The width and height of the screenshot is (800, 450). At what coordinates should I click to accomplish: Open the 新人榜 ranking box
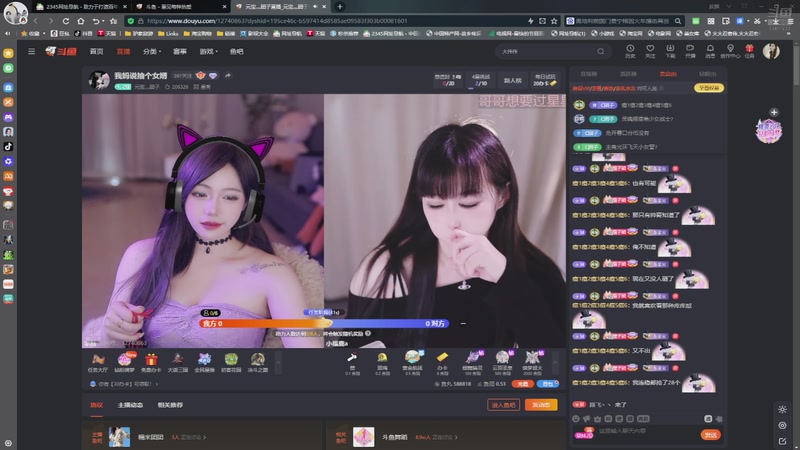coord(513,80)
